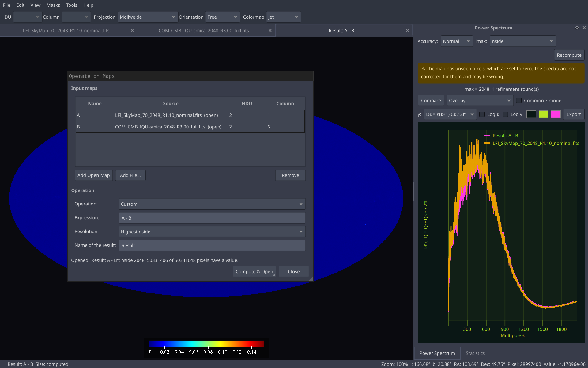Image resolution: width=588 pixels, height=368 pixels.
Task: Open the Overlay compare mode dropdown
Action: click(x=480, y=101)
